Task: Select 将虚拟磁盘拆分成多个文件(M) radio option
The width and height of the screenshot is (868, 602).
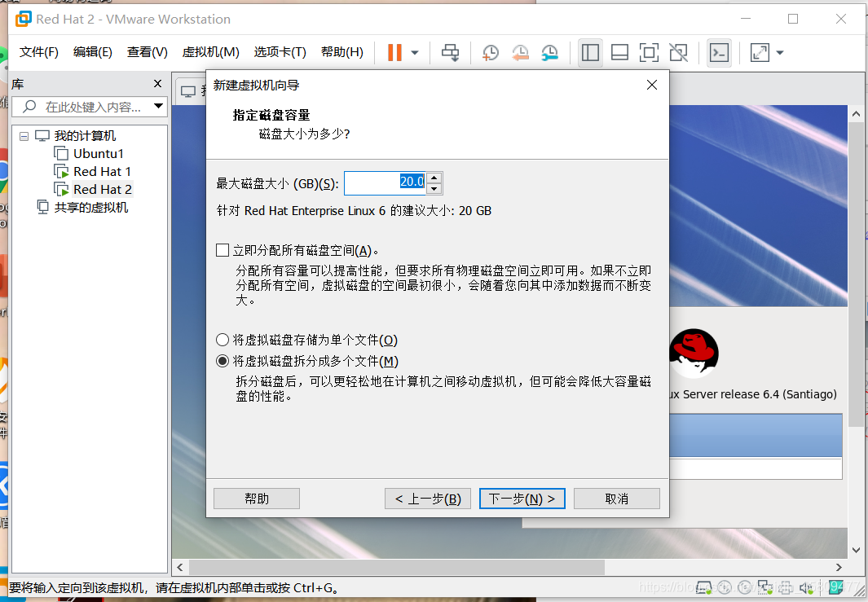Action: (x=222, y=362)
